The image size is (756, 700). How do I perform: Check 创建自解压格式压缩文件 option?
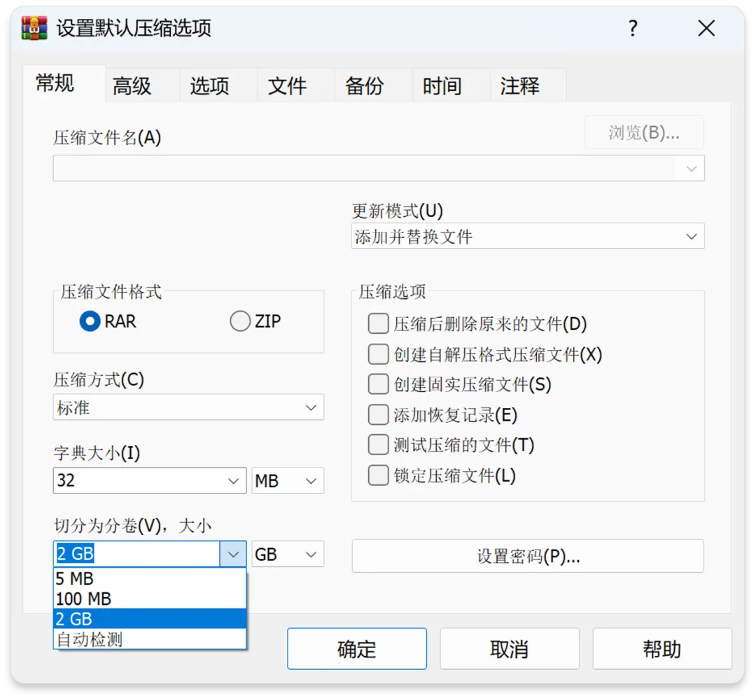coord(379,354)
